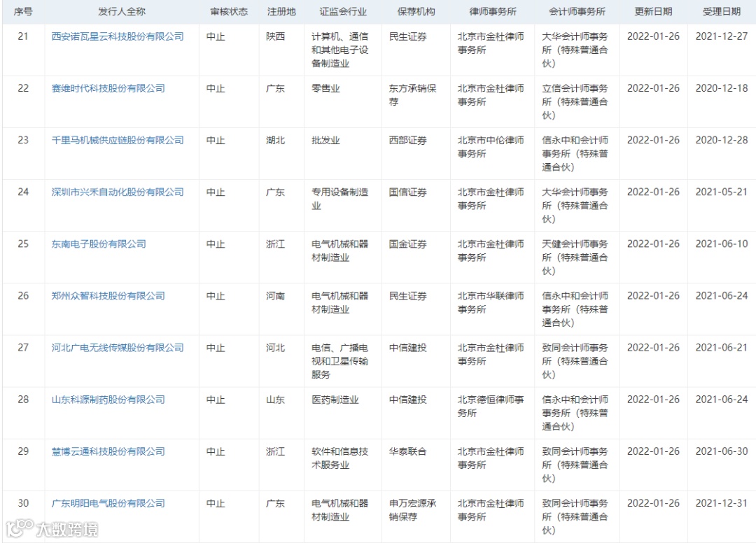Click the 受理日期 column header

coord(722,12)
